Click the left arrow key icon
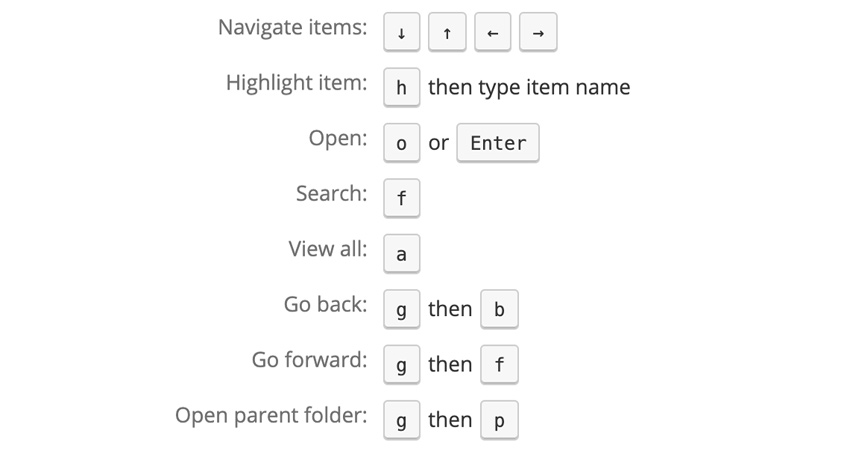 coord(492,33)
